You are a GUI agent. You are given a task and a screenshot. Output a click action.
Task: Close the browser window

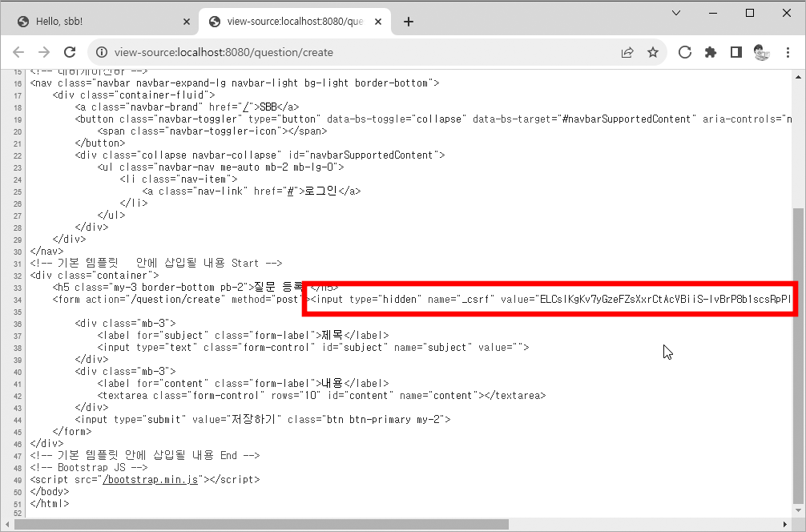[787, 14]
